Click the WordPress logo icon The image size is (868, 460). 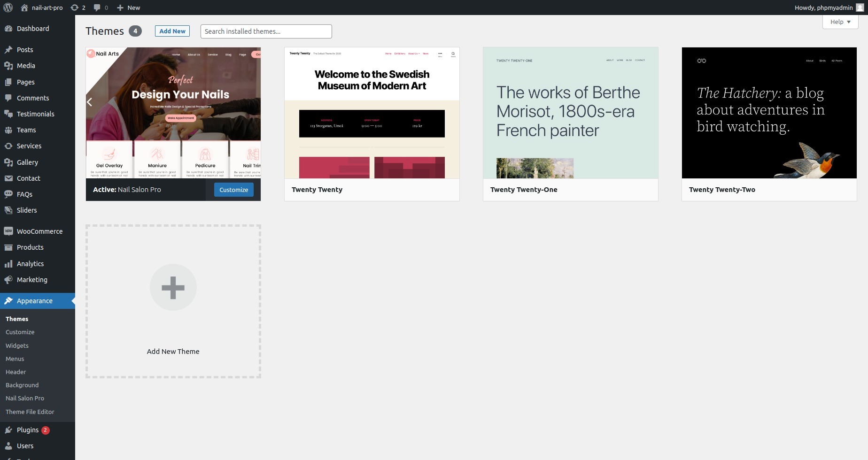pyautogui.click(x=8, y=8)
